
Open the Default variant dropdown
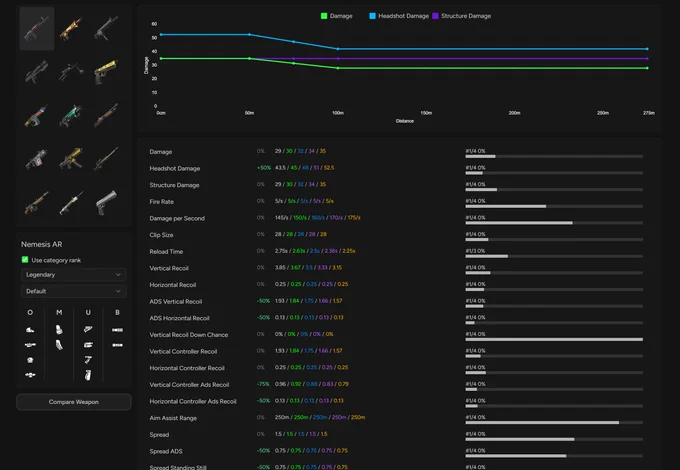tap(73, 291)
